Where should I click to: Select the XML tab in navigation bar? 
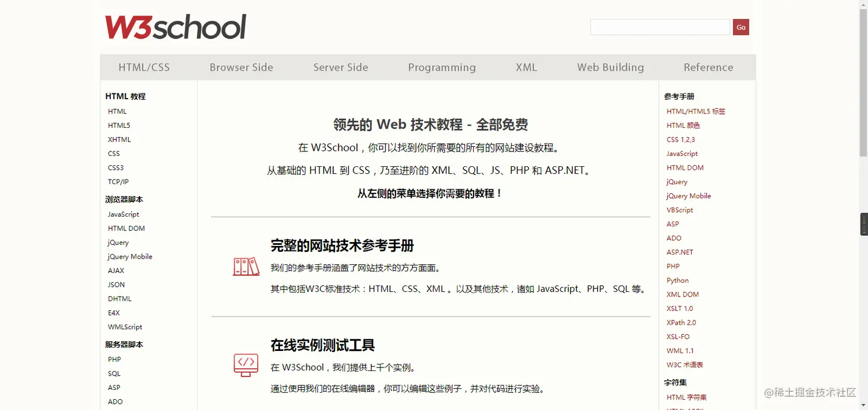pyautogui.click(x=526, y=67)
